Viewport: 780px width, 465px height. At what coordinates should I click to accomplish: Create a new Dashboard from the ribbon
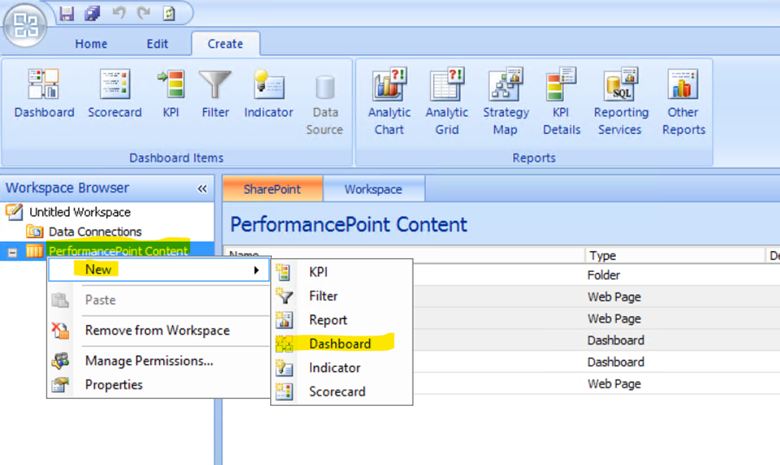tap(44, 94)
